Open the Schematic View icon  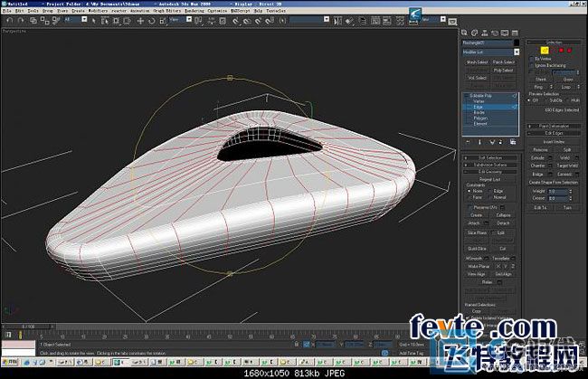click(387, 21)
